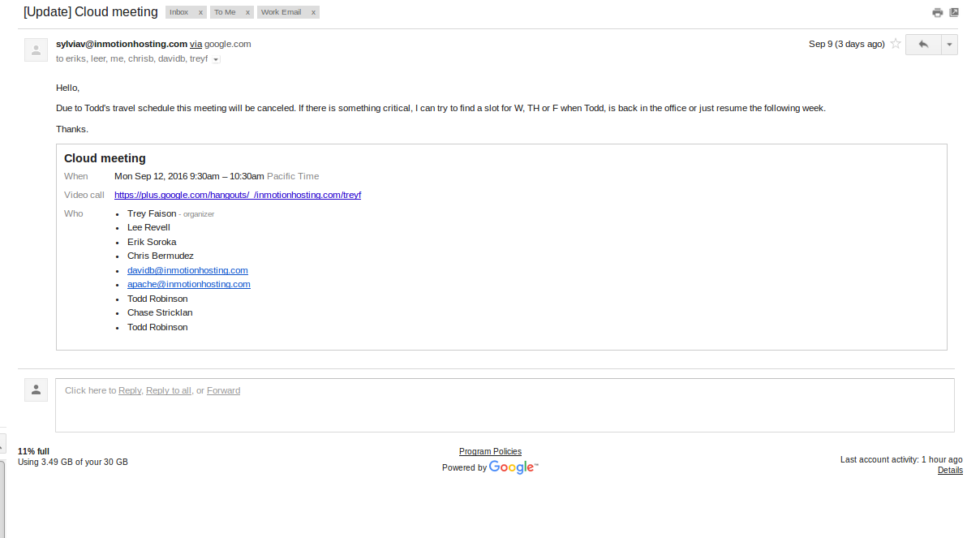Open the Inbox label
980x538 pixels.
coord(179,12)
